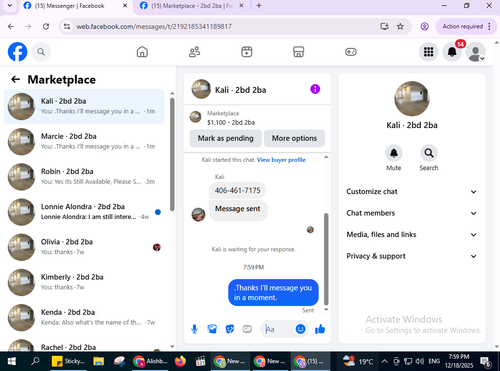Open notifications bell with red badge
The width and height of the screenshot is (500, 371).
(x=452, y=52)
